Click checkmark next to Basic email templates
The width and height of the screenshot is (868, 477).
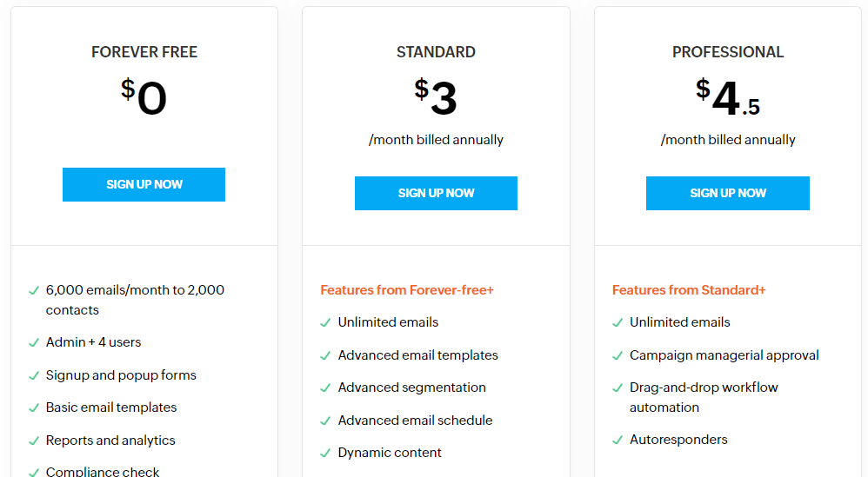[x=34, y=407]
